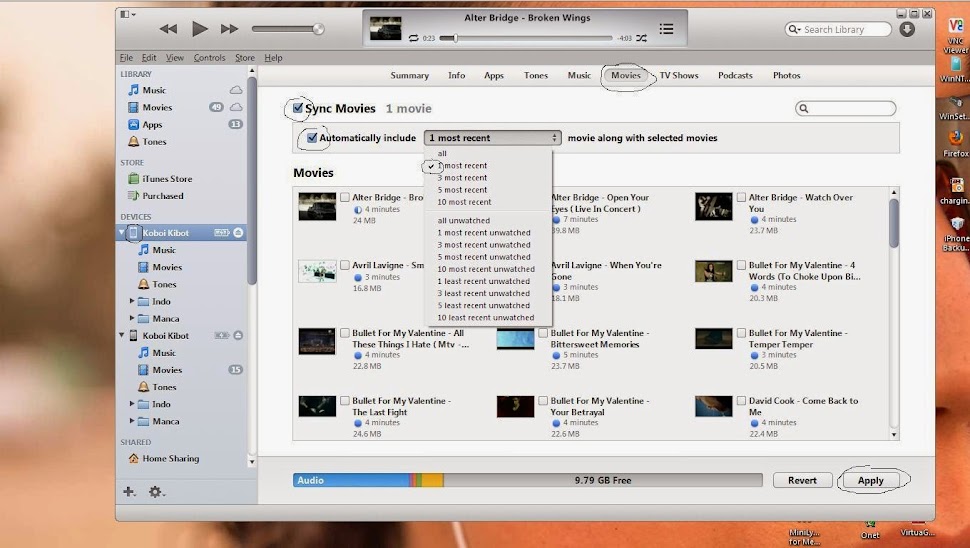The width and height of the screenshot is (970, 548).
Task: Toggle the shuffle icon in the now playing display
Action: 642,38
